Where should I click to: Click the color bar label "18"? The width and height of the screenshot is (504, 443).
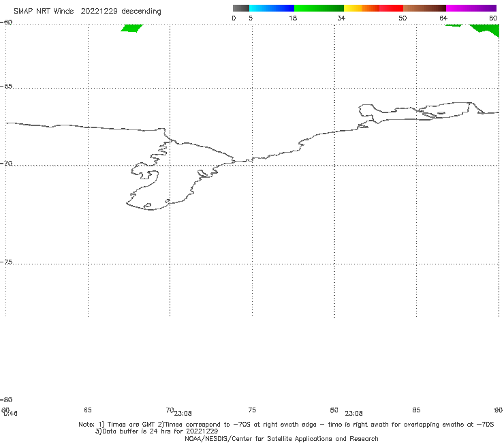[293, 18]
